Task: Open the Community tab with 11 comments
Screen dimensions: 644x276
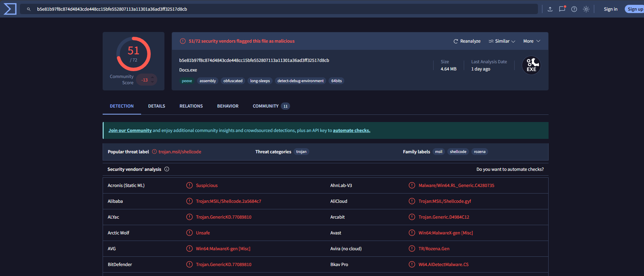Action: point(271,106)
